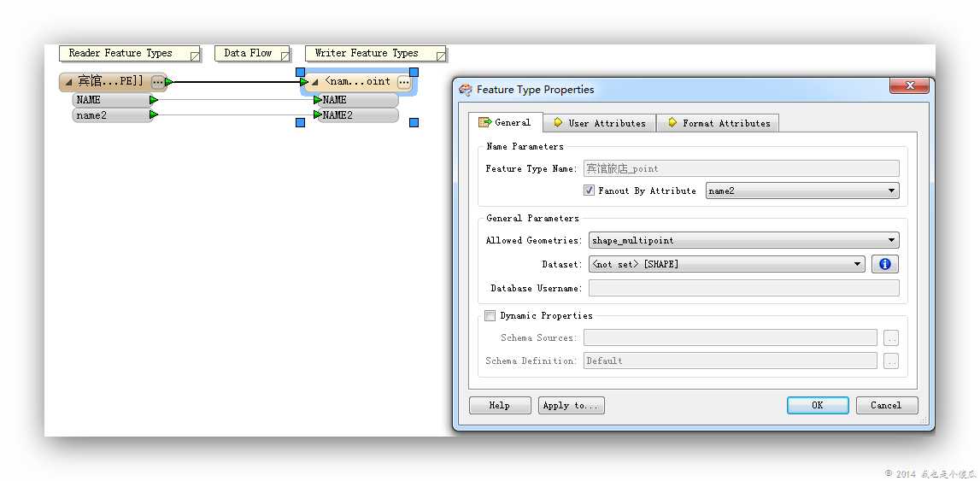Switch to the Format Attributes tab
The image size is (980, 481).
coord(718,123)
